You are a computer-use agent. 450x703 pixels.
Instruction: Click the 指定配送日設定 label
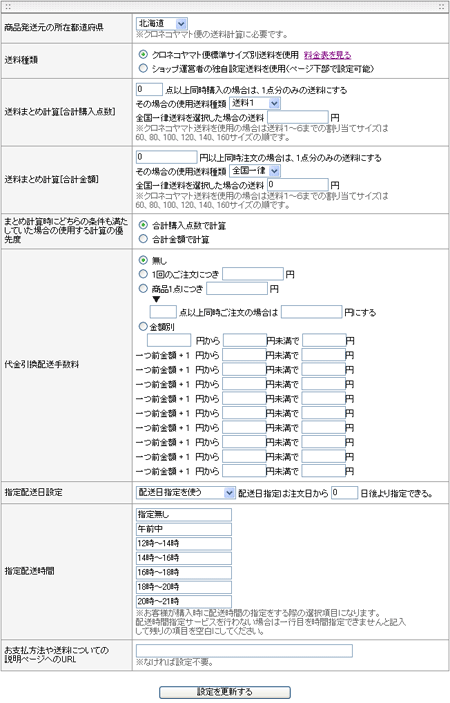pos(34,492)
